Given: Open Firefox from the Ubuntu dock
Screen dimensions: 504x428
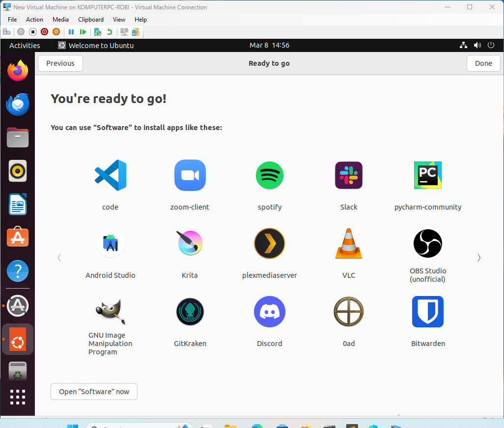Looking at the screenshot, I should pos(18,72).
